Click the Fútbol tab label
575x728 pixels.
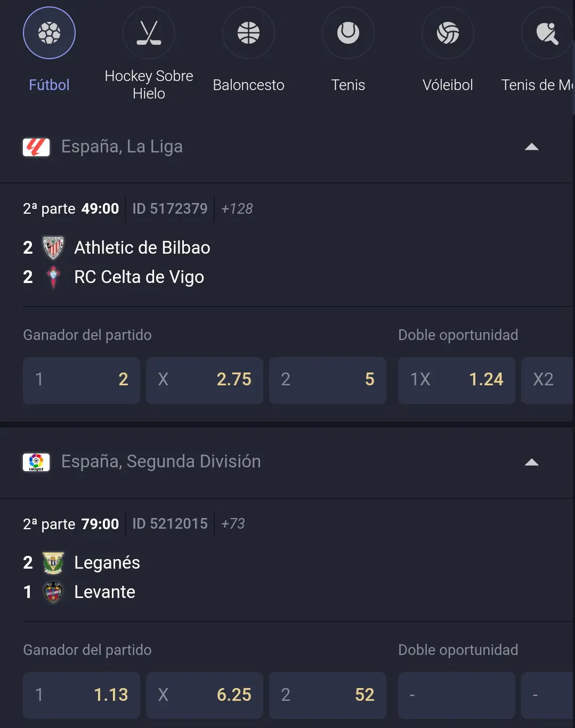[49, 85]
